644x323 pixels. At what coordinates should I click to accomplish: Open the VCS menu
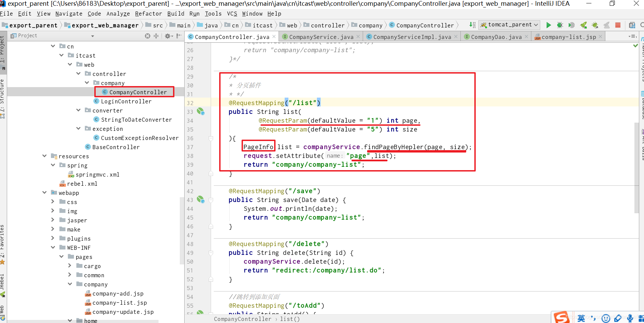(232, 14)
